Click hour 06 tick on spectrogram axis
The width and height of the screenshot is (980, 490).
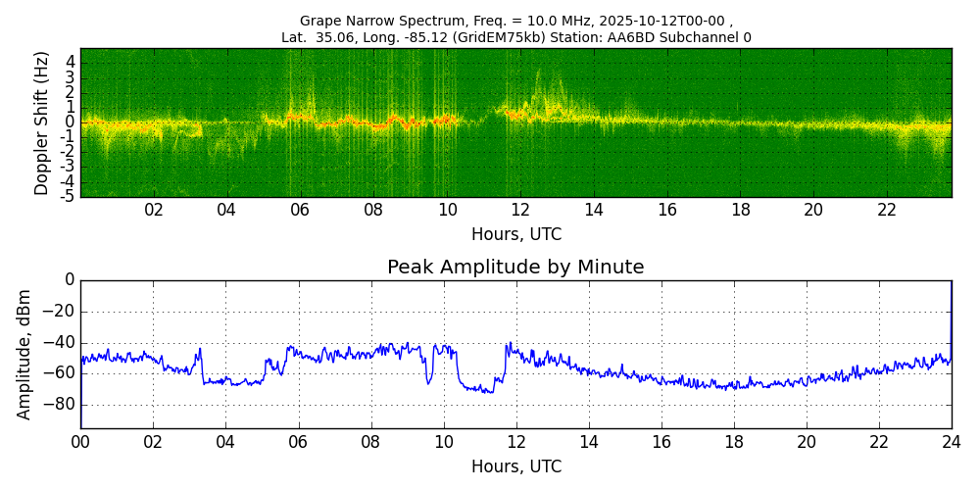(x=300, y=211)
